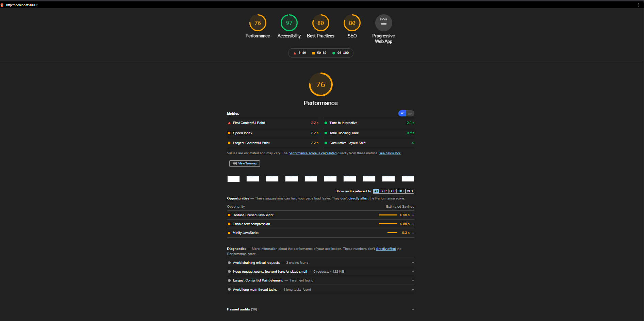This screenshot has height=321, width=644.
Task: Click the large Performance 76 gauge
Action: pos(320,84)
